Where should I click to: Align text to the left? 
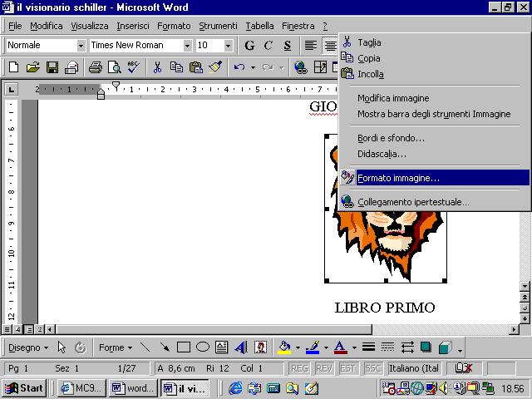(x=310, y=45)
